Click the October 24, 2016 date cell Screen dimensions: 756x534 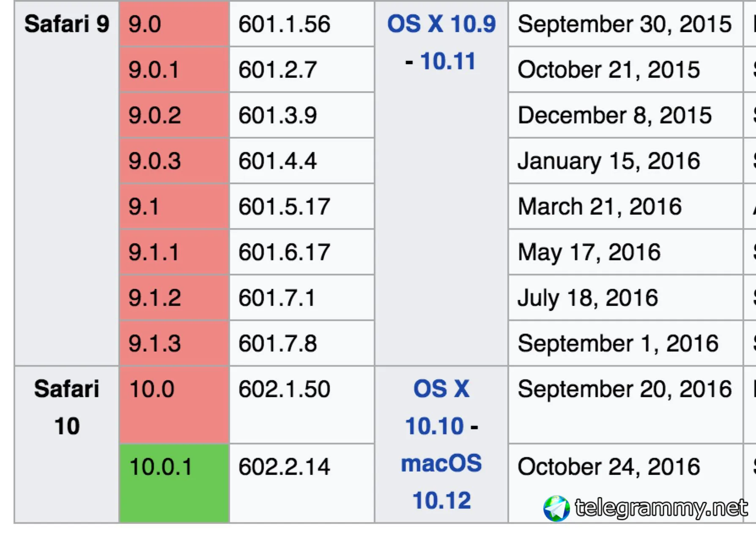[x=609, y=467]
